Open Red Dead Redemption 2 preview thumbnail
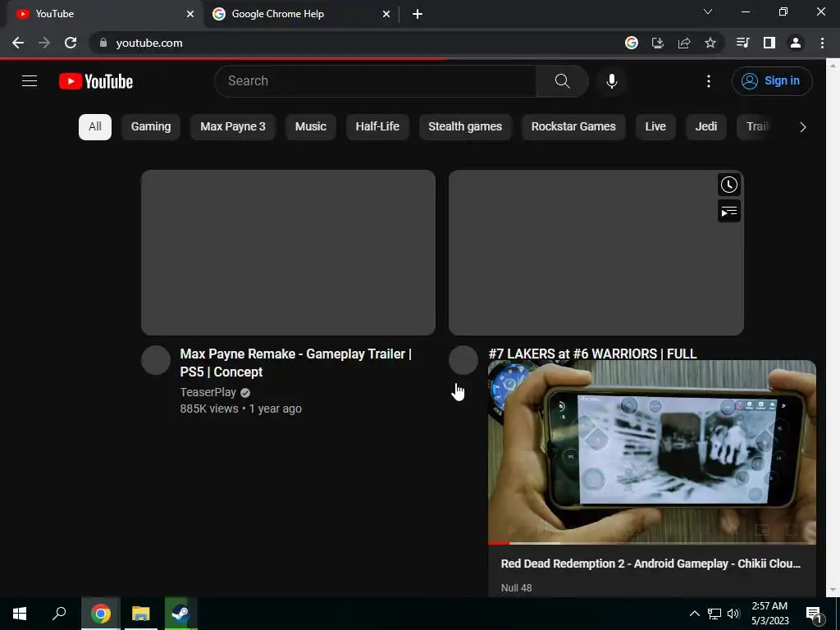 [x=652, y=452]
